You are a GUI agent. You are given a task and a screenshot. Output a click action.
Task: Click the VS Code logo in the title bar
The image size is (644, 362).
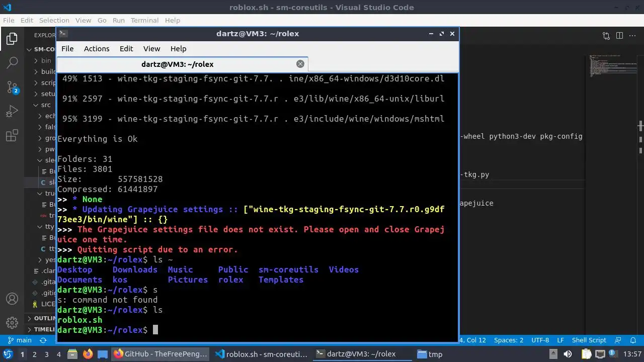7,7
